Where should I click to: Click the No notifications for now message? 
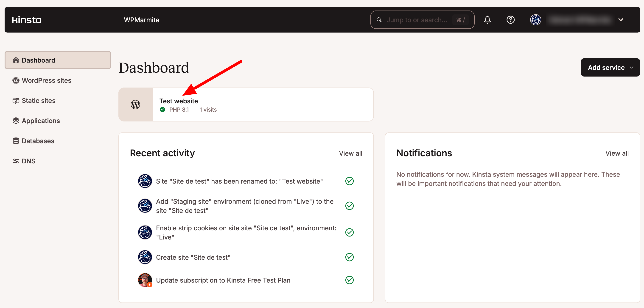[508, 179]
